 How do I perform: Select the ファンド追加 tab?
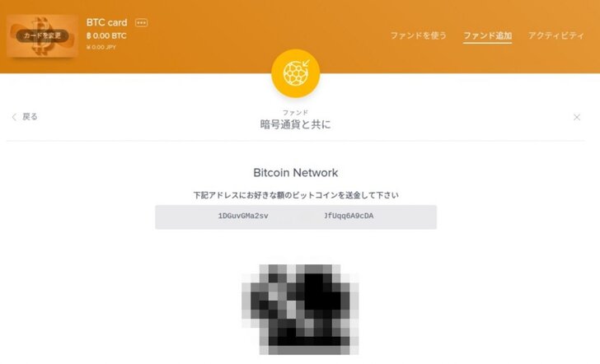coord(488,36)
